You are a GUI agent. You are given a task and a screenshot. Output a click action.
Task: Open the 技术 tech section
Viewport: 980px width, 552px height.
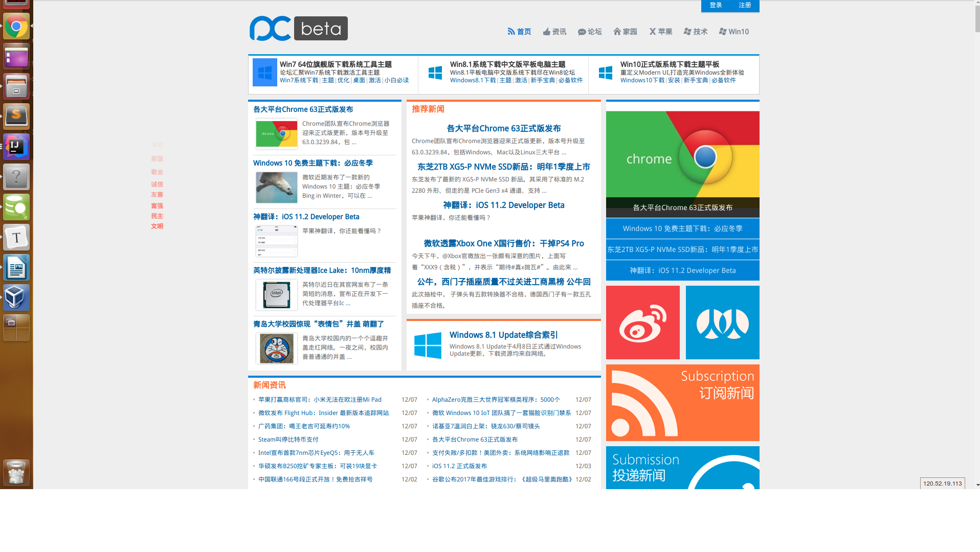pos(696,32)
